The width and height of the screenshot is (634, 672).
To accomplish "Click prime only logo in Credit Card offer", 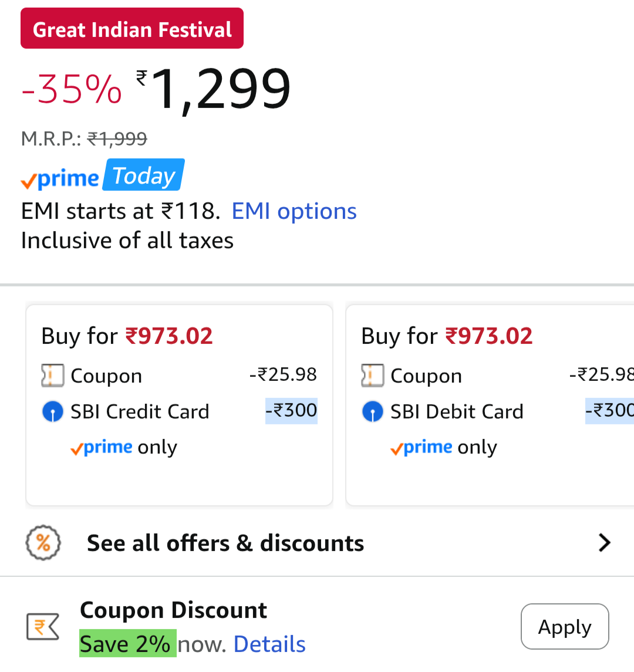I will coord(102,448).
